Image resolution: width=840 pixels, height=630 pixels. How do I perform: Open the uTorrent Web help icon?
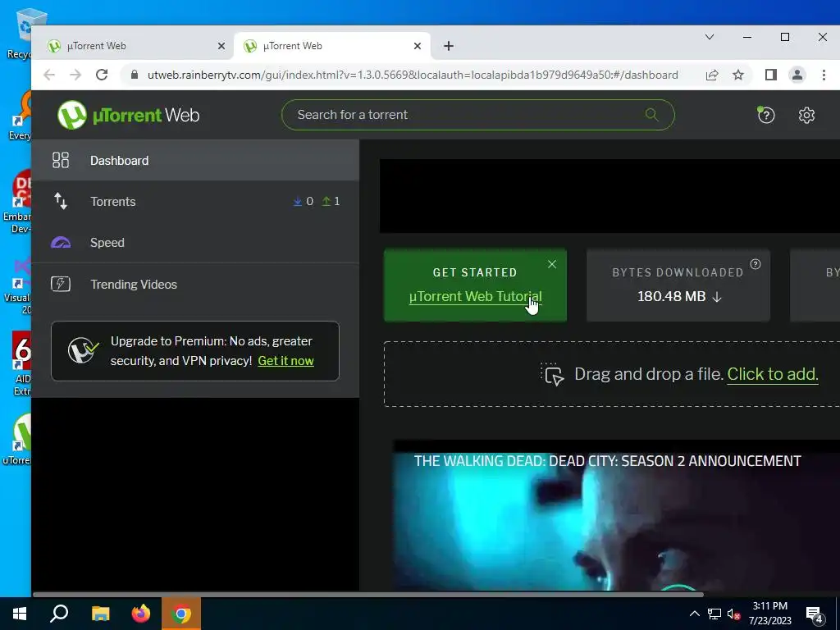[x=765, y=115]
